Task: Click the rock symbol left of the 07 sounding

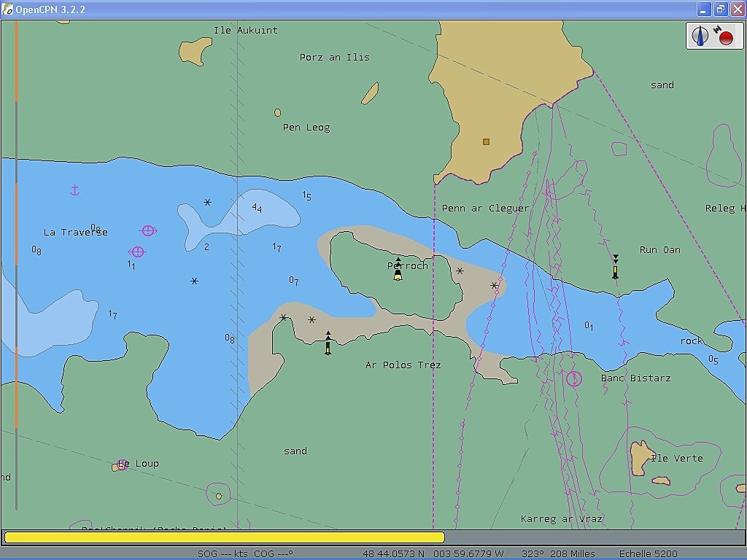Action: point(194,281)
